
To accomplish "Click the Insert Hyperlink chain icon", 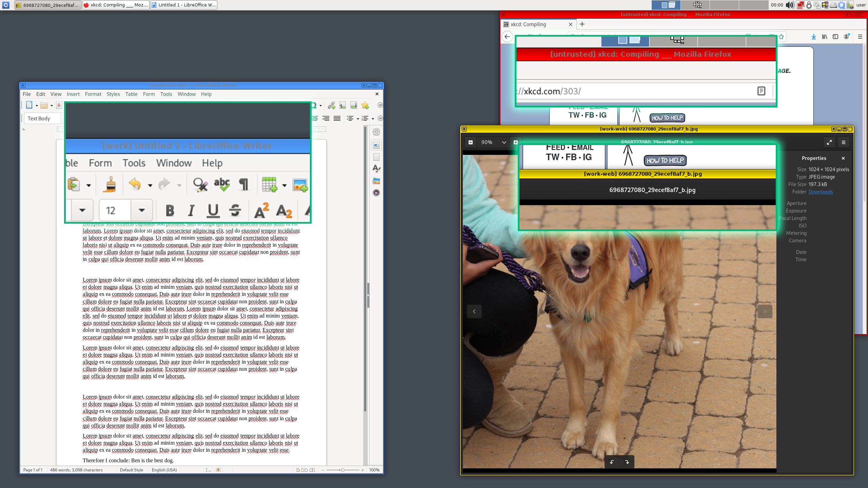I will click(332, 105).
